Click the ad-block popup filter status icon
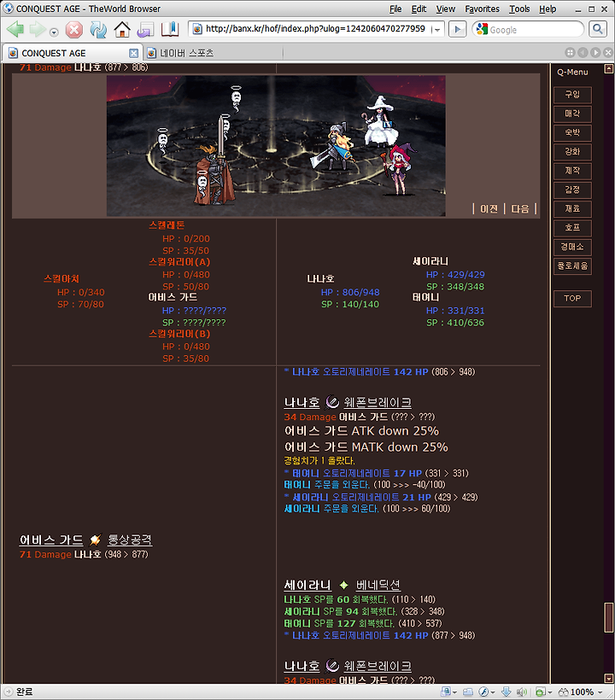 tap(540, 692)
